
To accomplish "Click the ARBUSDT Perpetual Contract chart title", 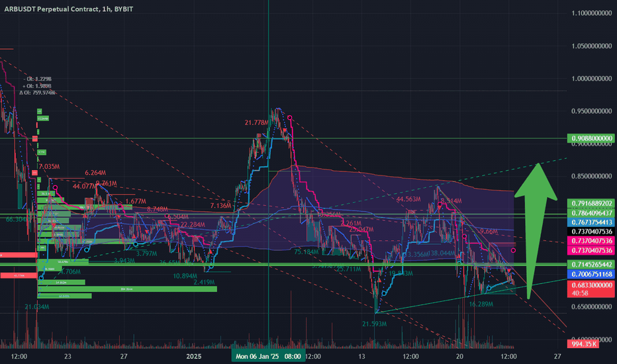I will 68,9.
